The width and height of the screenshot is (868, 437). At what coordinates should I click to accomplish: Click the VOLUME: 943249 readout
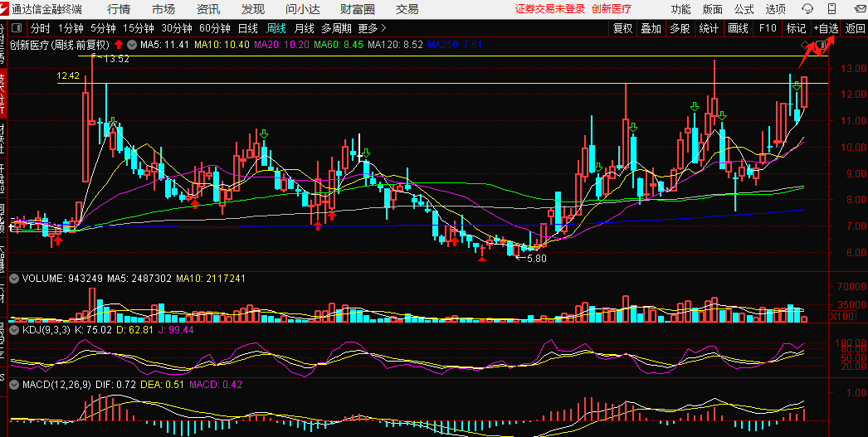coord(62,279)
